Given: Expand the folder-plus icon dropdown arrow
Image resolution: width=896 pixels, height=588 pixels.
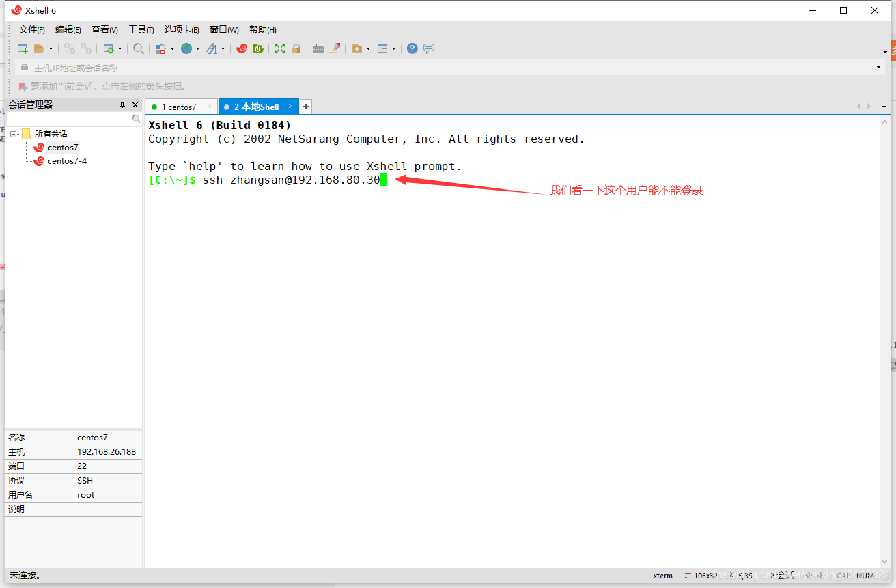Looking at the screenshot, I should click(369, 48).
